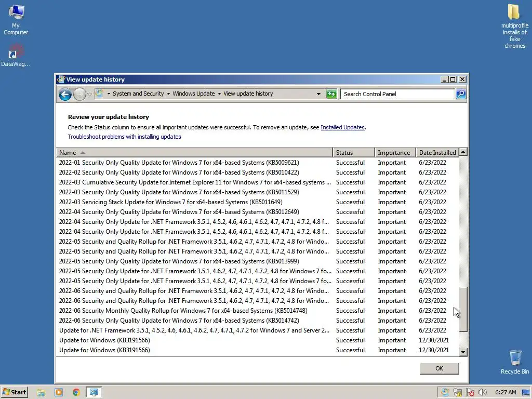This screenshot has height=399, width=532.
Task: Go to System and Security breadcrumb
Action: pyautogui.click(x=138, y=94)
